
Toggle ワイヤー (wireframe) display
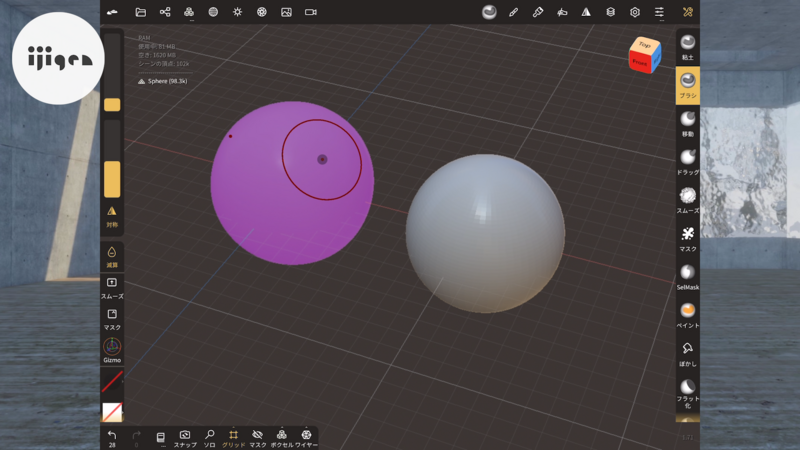click(306, 438)
